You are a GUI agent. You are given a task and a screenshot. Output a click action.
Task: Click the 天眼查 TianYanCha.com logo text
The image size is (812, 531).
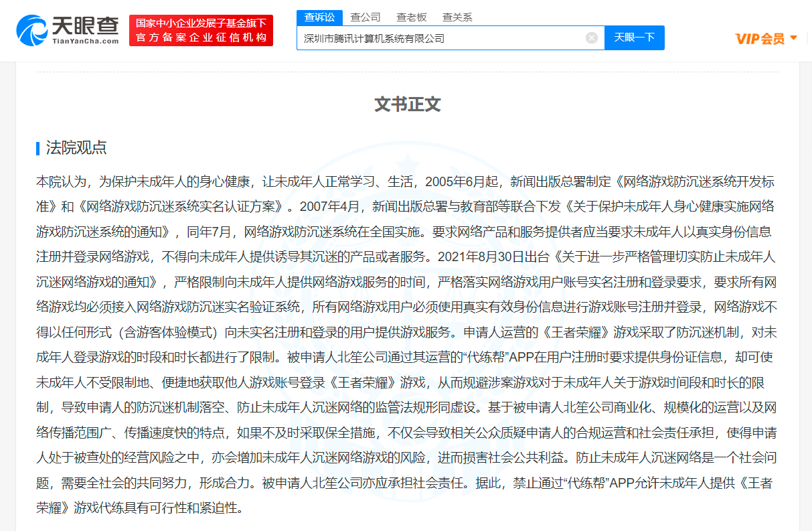click(x=84, y=31)
